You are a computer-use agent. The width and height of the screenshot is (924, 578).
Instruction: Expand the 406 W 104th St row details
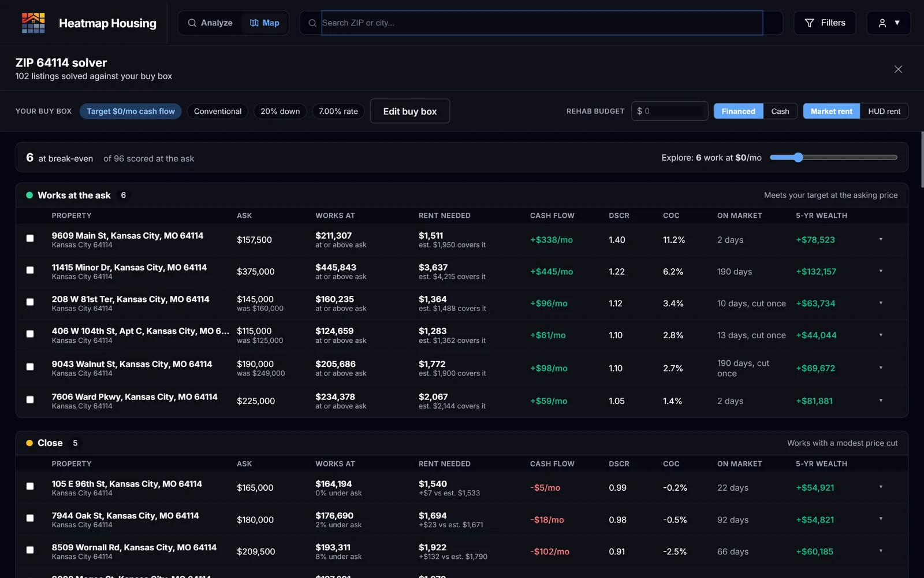881,335
